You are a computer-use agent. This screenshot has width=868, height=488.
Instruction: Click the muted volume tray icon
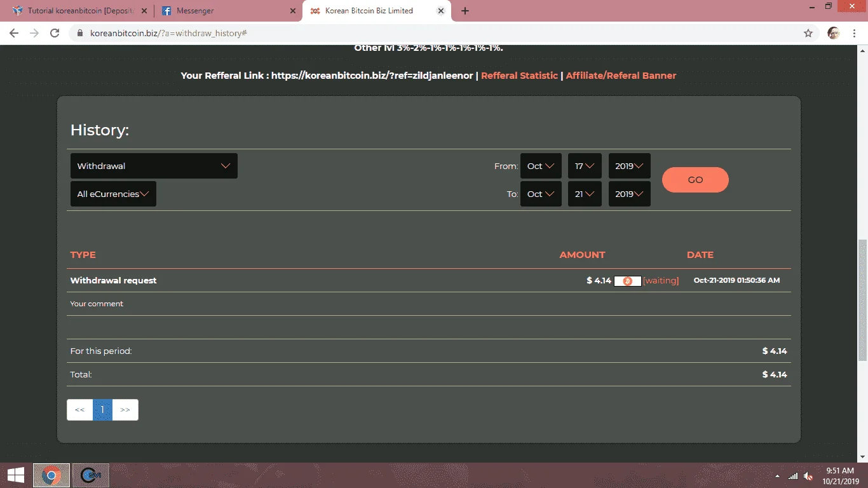[808, 476]
